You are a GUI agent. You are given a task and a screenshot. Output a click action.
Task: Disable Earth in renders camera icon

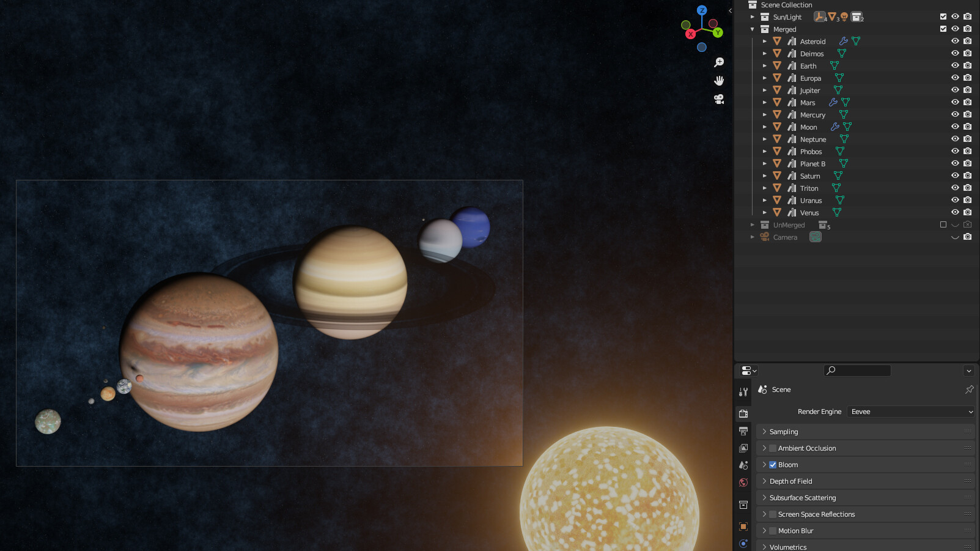click(x=967, y=65)
